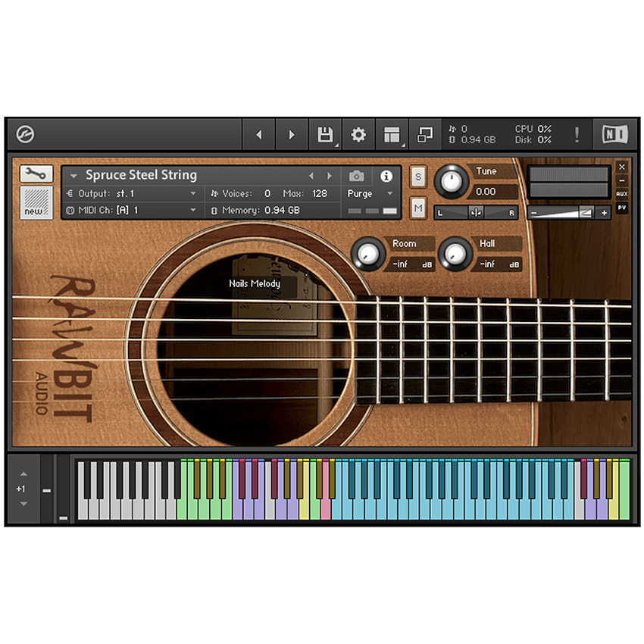The width and height of the screenshot is (644, 644).
Task: Remove instrument with the X button
Action: [x=622, y=167]
